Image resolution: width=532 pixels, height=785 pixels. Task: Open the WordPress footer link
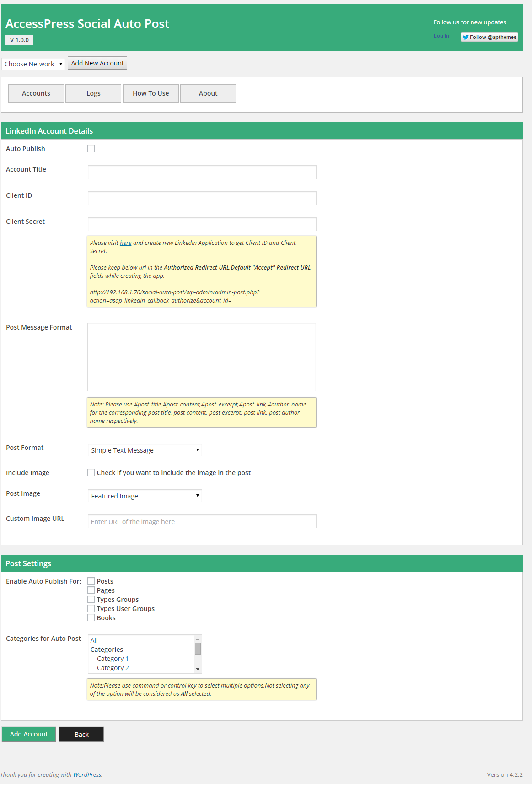(x=87, y=774)
